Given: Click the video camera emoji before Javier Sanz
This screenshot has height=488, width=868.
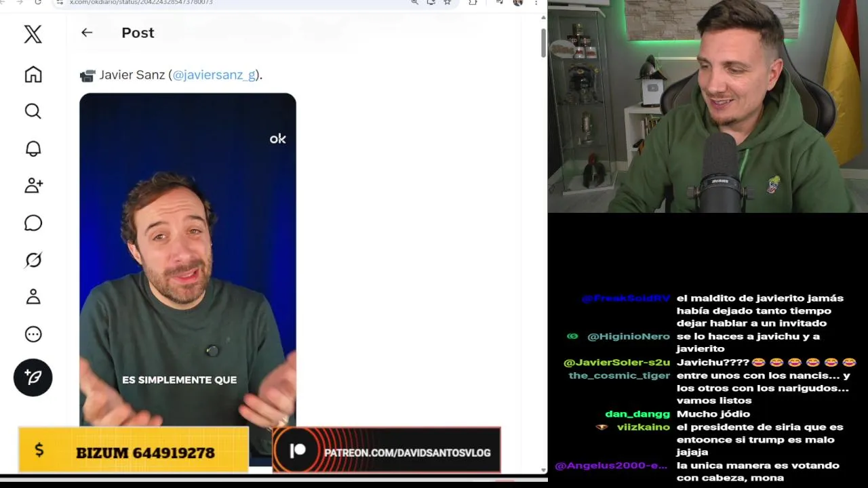Looking at the screenshot, I should 87,75.
